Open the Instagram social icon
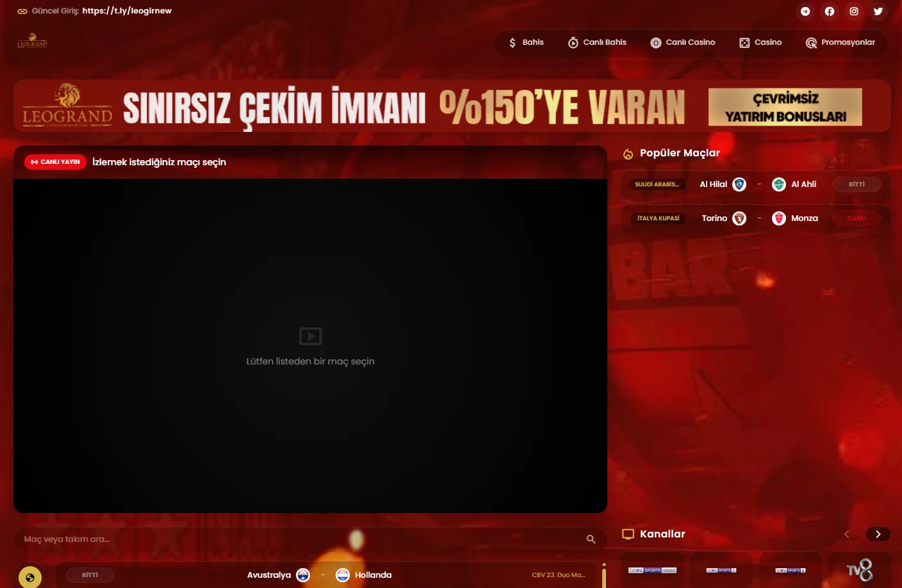The height and width of the screenshot is (588, 902). 854,11
